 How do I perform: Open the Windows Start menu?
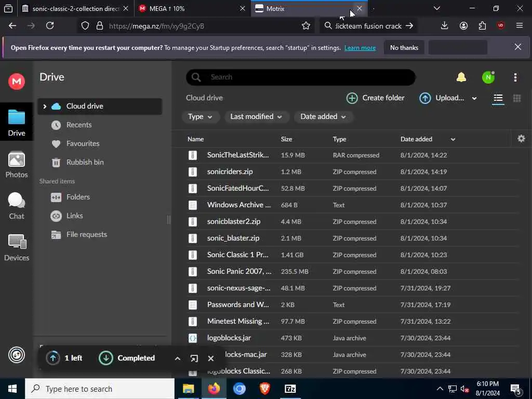pyautogui.click(x=12, y=389)
